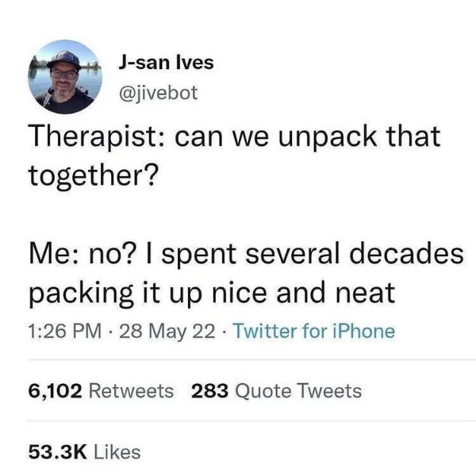This screenshot has width=476, height=476.
Task: Click the word 'Therapist:' in the tweet
Action: tap(97, 136)
